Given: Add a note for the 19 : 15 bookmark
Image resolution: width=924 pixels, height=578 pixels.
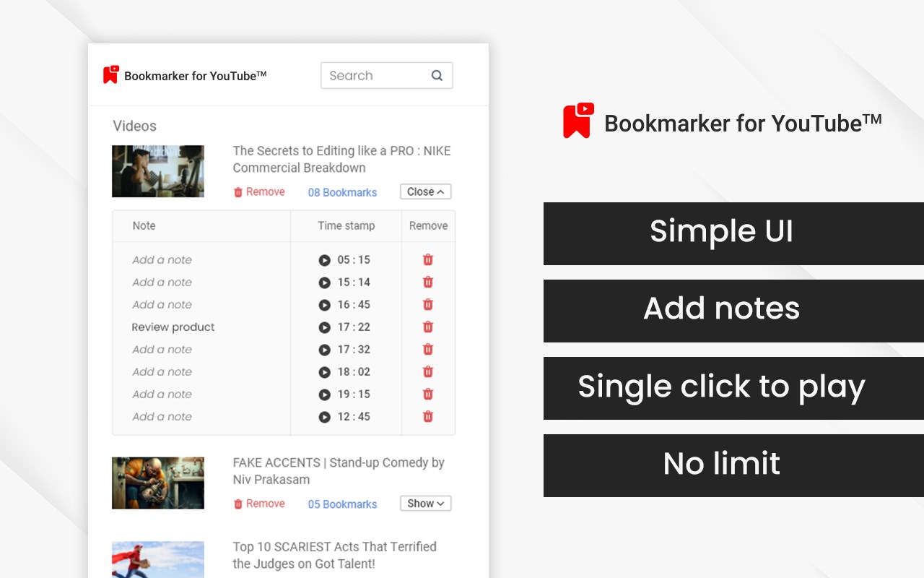Looking at the screenshot, I should tap(162, 394).
